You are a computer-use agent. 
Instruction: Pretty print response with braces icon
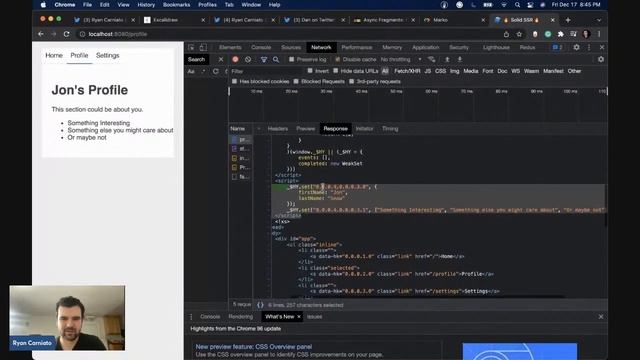pos(260,305)
